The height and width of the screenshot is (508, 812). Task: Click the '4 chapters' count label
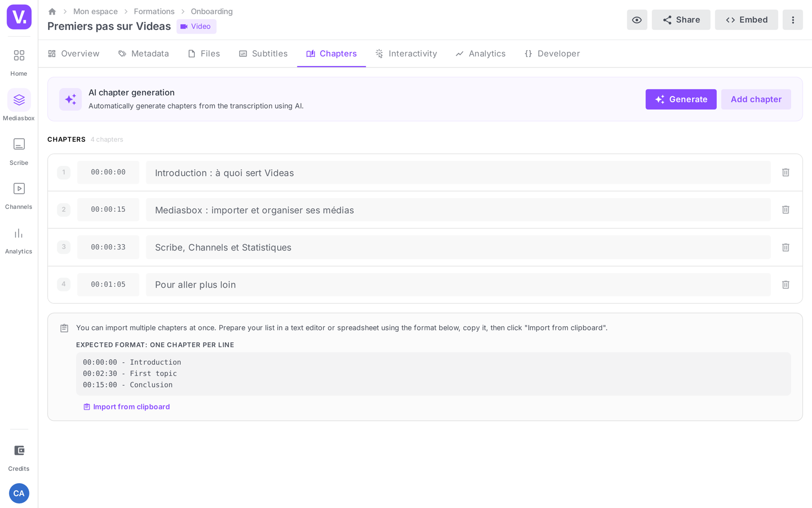click(x=107, y=140)
